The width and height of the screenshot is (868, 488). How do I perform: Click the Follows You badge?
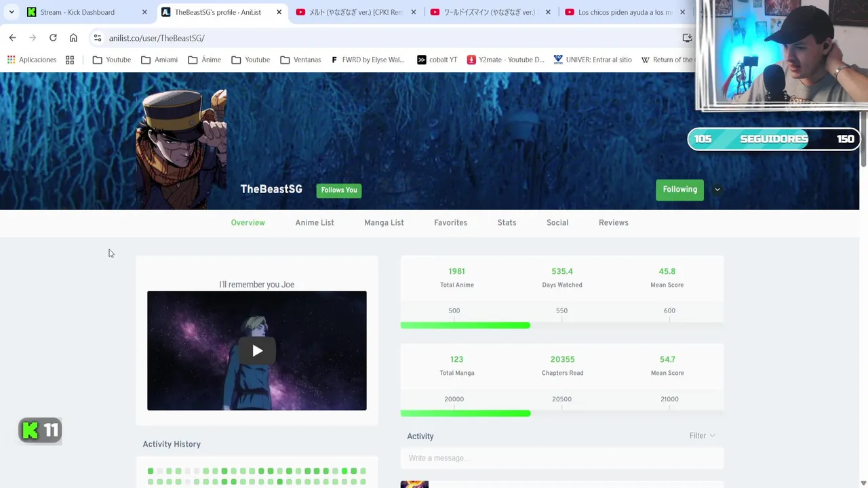[x=339, y=190]
